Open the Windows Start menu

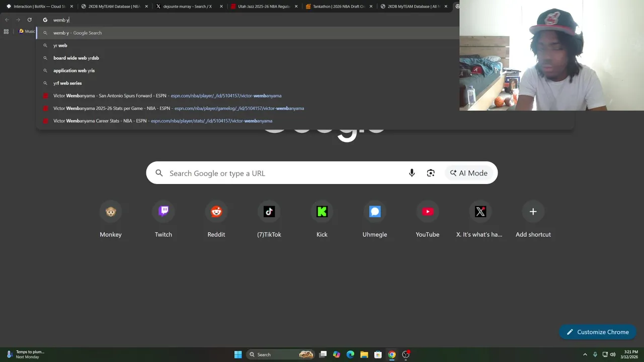pos(238,354)
